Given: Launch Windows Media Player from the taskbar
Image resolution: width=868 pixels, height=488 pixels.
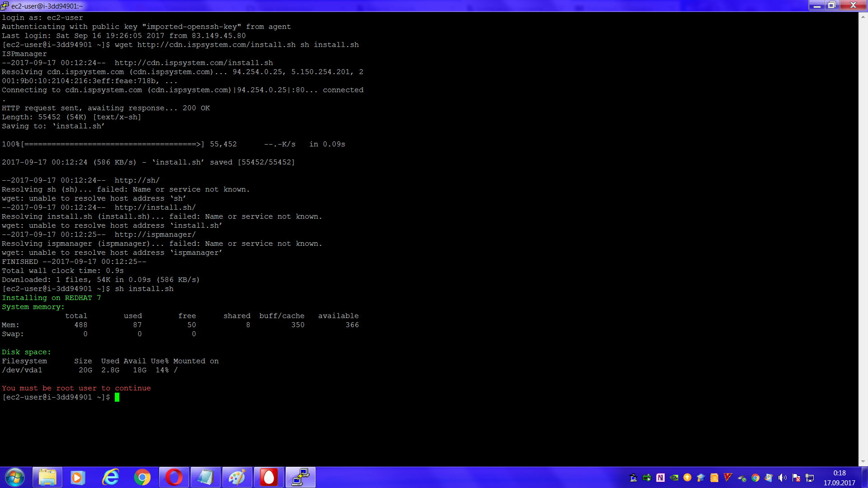Looking at the screenshot, I should (78, 478).
